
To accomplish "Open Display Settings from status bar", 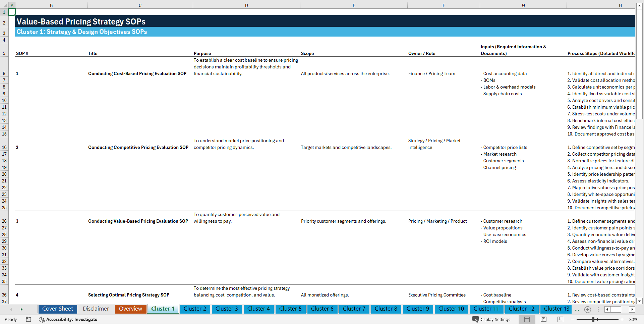I will tap(492, 319).
